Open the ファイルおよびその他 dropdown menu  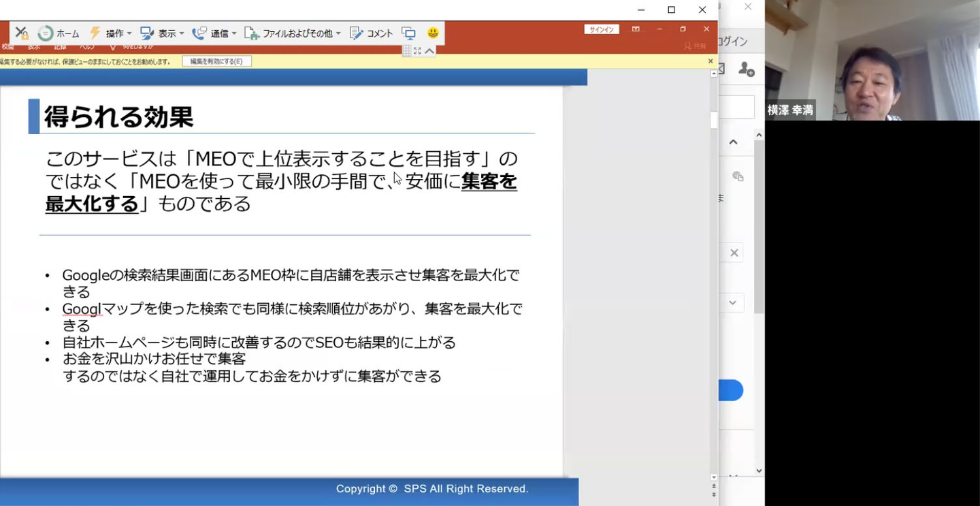click(293, 33)
